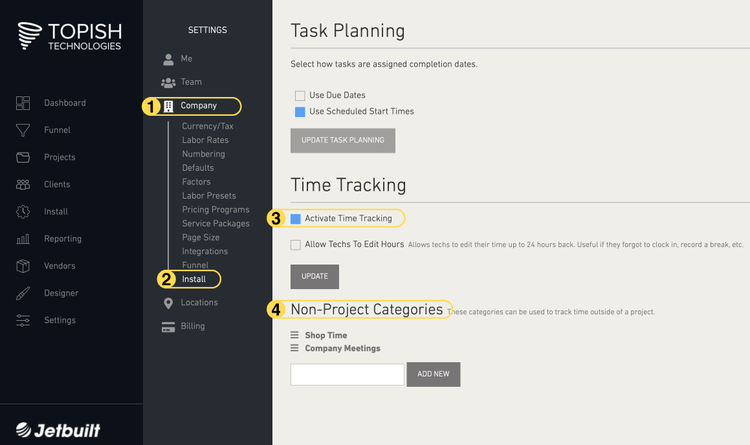Click the Funnel icon in main navigation

point(23,130)
